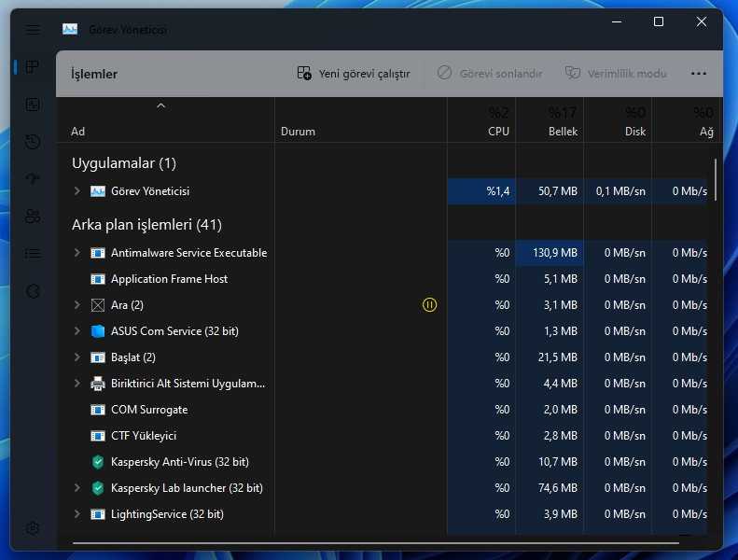Image resolution: width=738 pixels, height=560 pixels.
Task: Click the CTF Yükleyici icon
Action: click(x=98, y=436)
